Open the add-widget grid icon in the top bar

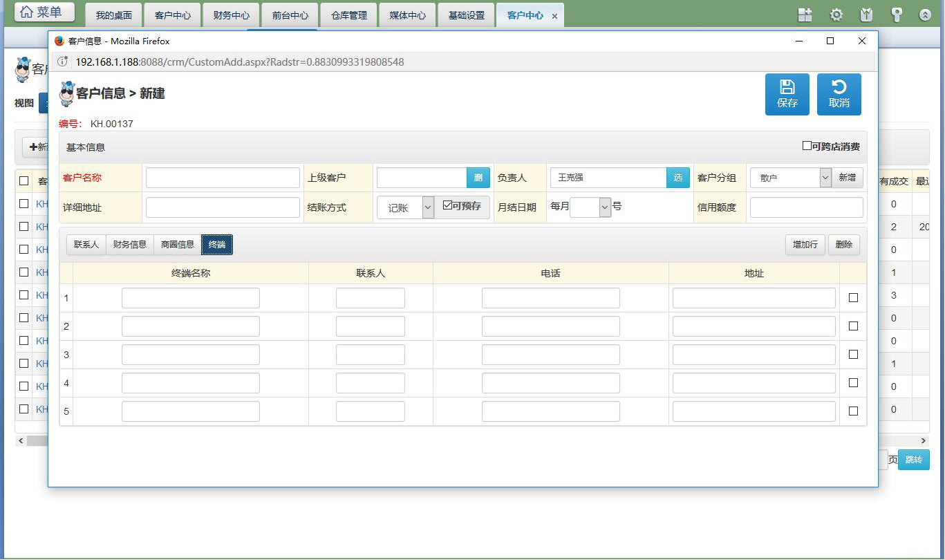[805, 15]
